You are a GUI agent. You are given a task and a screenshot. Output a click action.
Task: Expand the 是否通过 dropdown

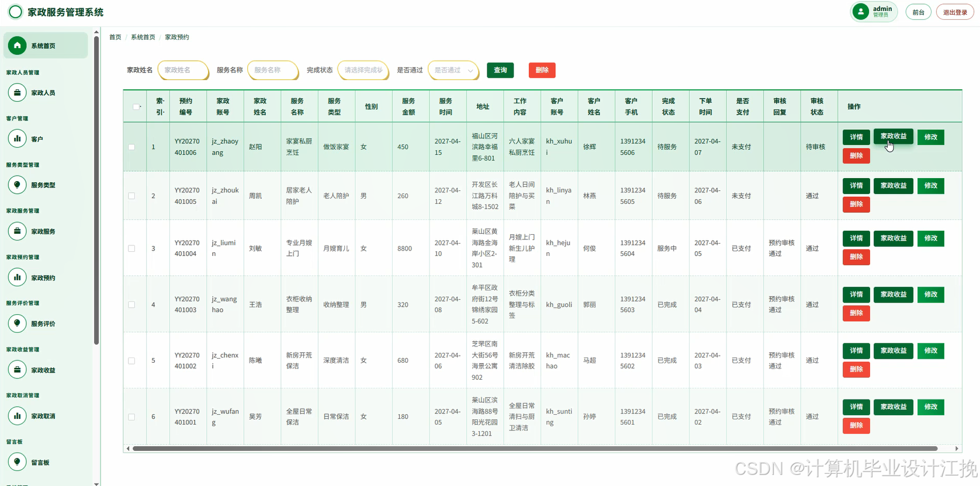(x=453, y=70)
